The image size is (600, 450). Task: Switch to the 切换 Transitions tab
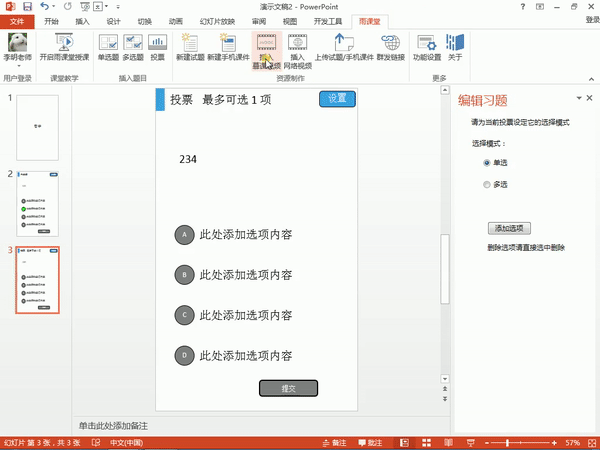pos(145,21)
